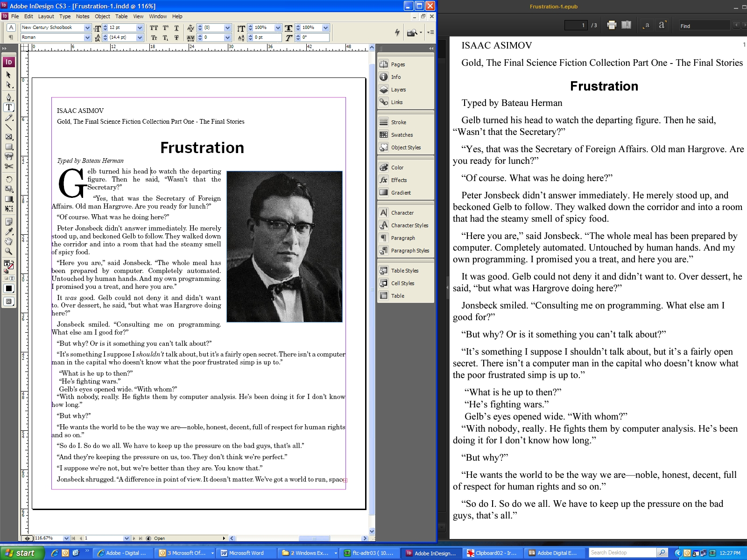Toggle All Caps formatting button
The width and height of the screenshot is (747, 560).
[154, 28]
